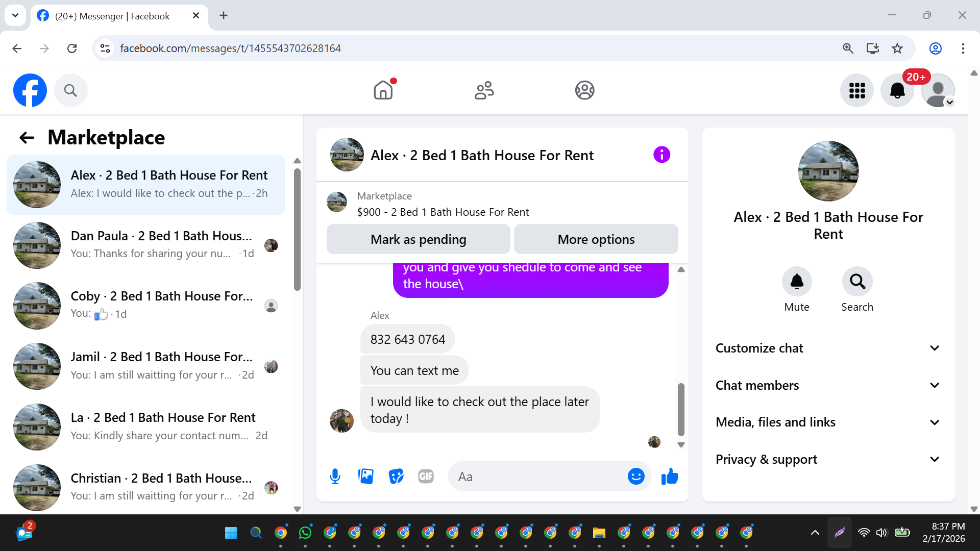The width and height of the screenshot is (980, 551).
Task: Send a thumbs-up like
Action: click(669, 477)
